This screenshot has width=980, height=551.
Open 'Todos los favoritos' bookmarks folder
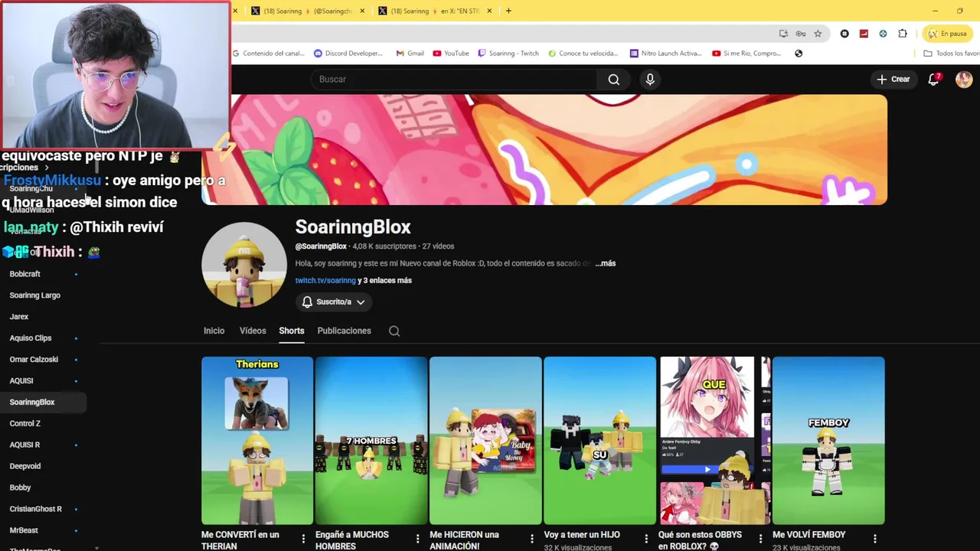point(952,54)
